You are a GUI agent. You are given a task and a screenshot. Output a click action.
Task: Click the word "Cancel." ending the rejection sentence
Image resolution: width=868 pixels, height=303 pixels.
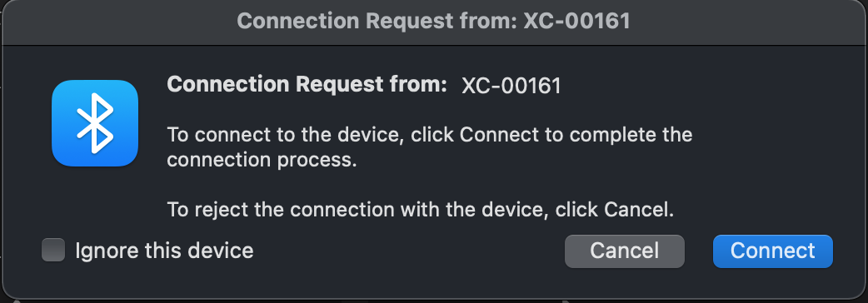coord(640,210)
